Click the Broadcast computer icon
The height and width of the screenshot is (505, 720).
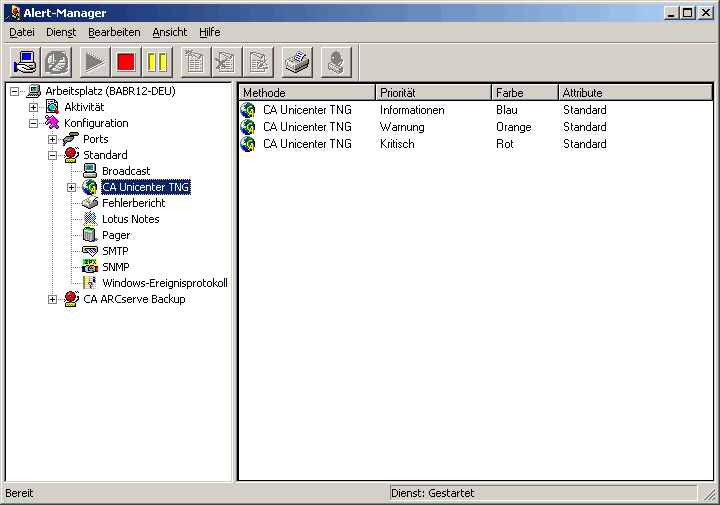pyautogui.click(x=90, y=171)
